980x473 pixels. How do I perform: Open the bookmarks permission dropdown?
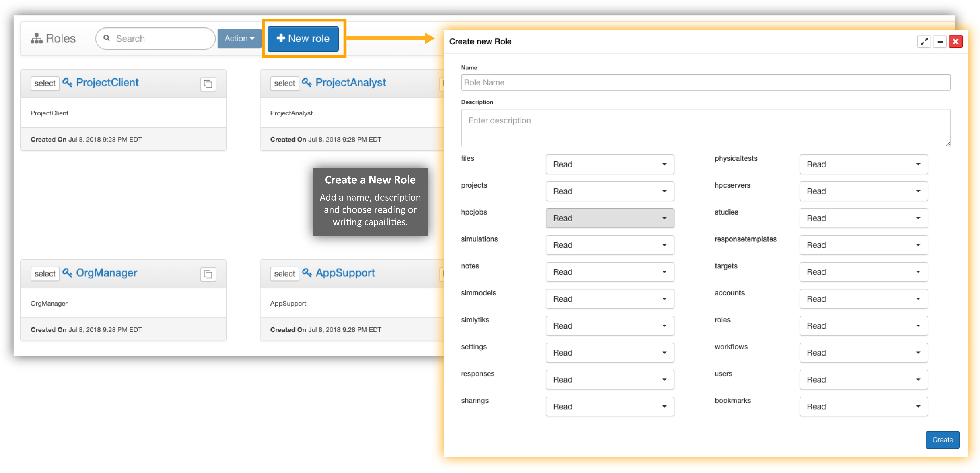[864, 407]
